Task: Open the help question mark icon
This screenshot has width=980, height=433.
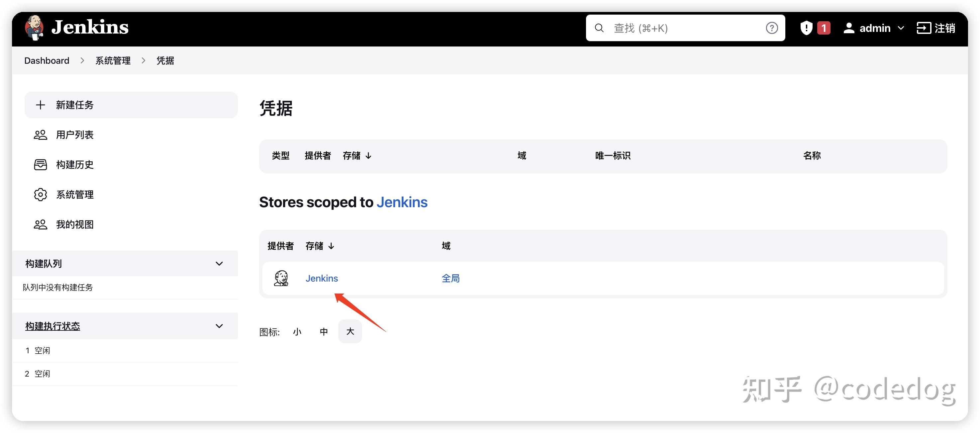Action: 772,28
